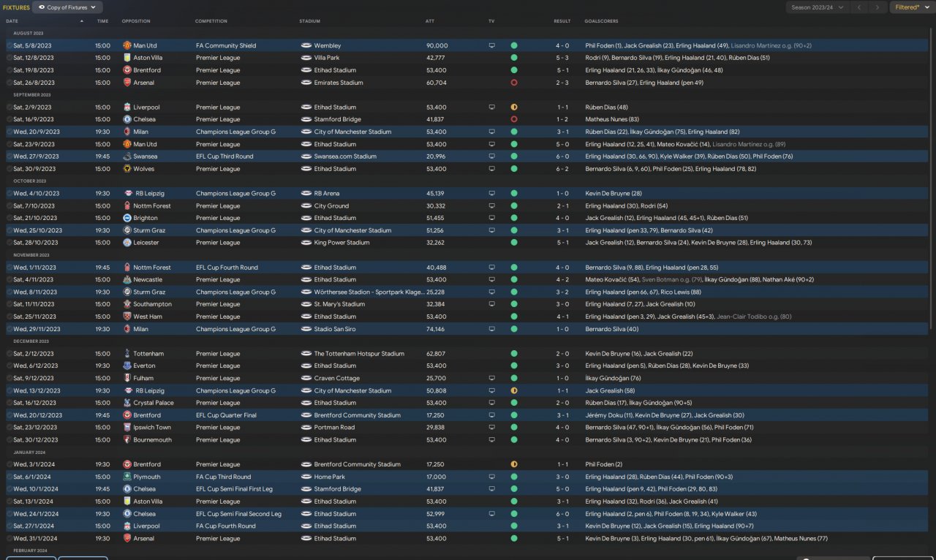Viewport: 936px width, 560px height.
Task: Sort fixtures by the Stadium column header
Action: tap(310, 21)
